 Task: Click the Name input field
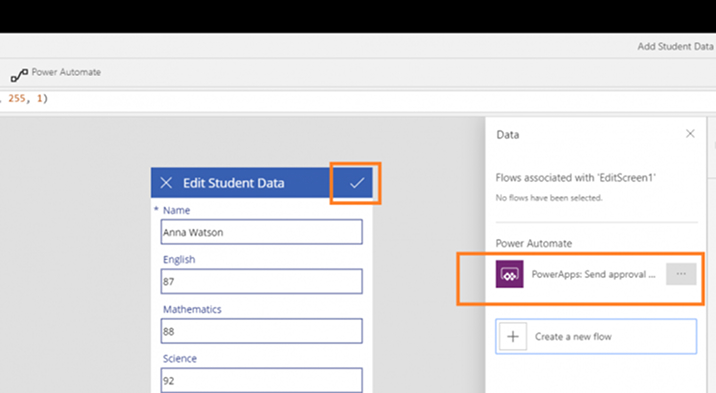pyautogui.click(x=262, y=232)
